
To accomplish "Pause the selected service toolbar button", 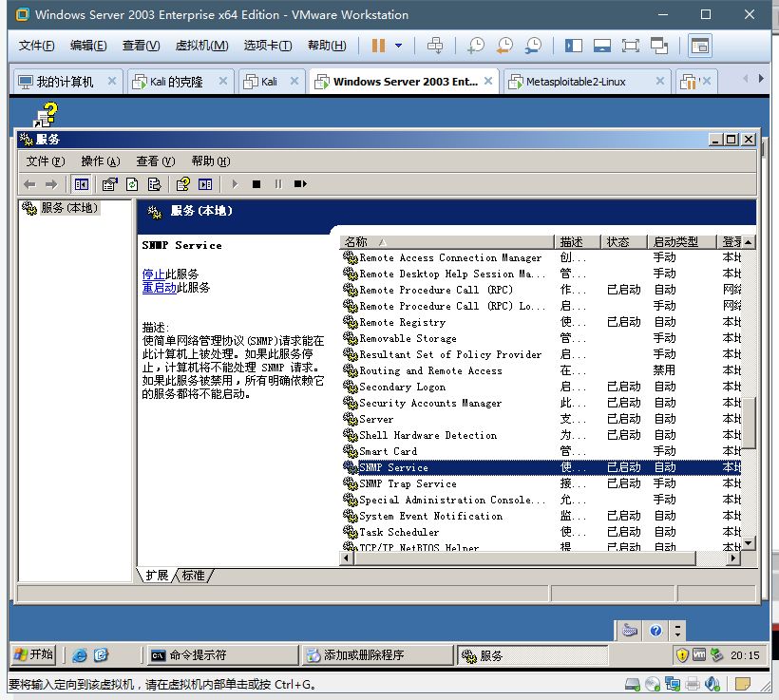I will pyautogui.click(x=278, y=184).
